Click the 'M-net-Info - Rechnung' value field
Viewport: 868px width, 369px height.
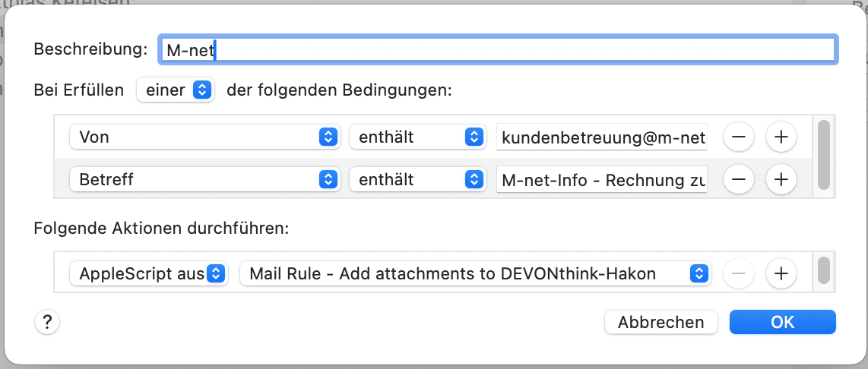[x=602, y=180]
